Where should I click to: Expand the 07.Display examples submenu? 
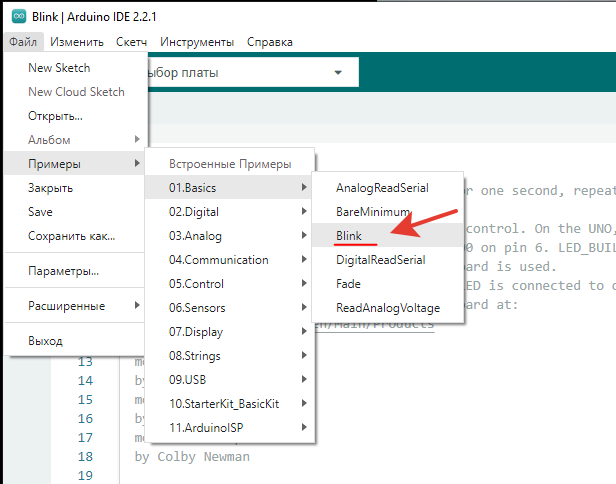coord(230,332)
